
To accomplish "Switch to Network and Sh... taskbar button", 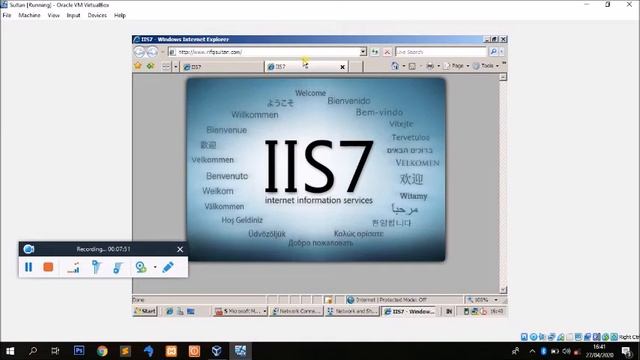I will point(352,311).
